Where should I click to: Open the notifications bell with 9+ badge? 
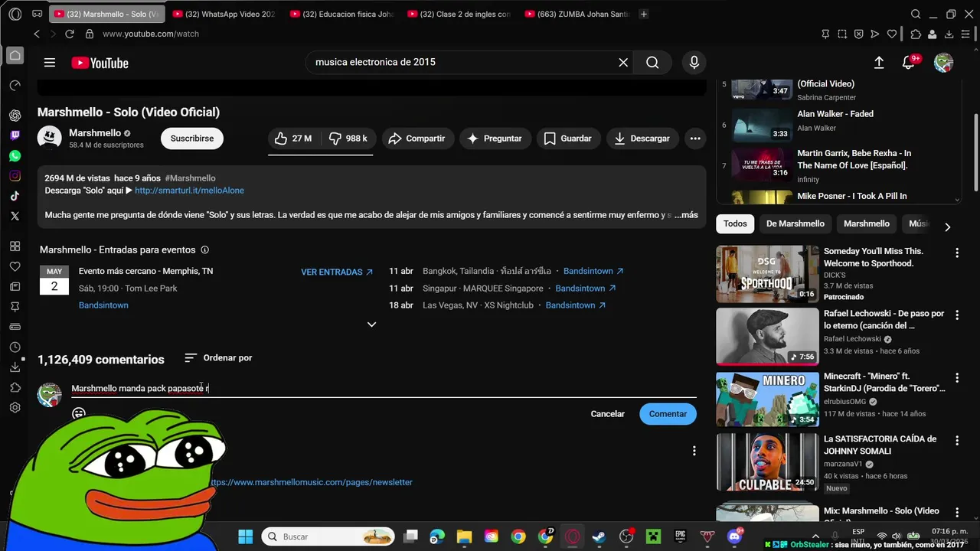point(909,63)
